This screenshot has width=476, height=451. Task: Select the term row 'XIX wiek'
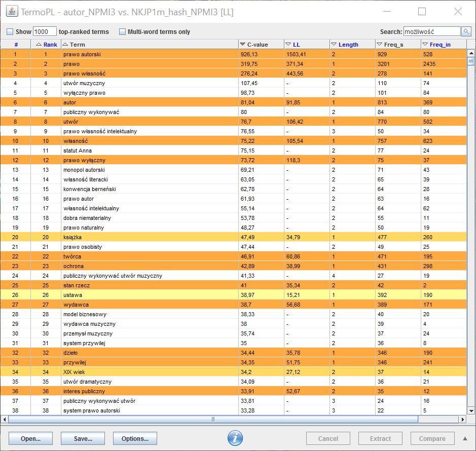point(234,372)
